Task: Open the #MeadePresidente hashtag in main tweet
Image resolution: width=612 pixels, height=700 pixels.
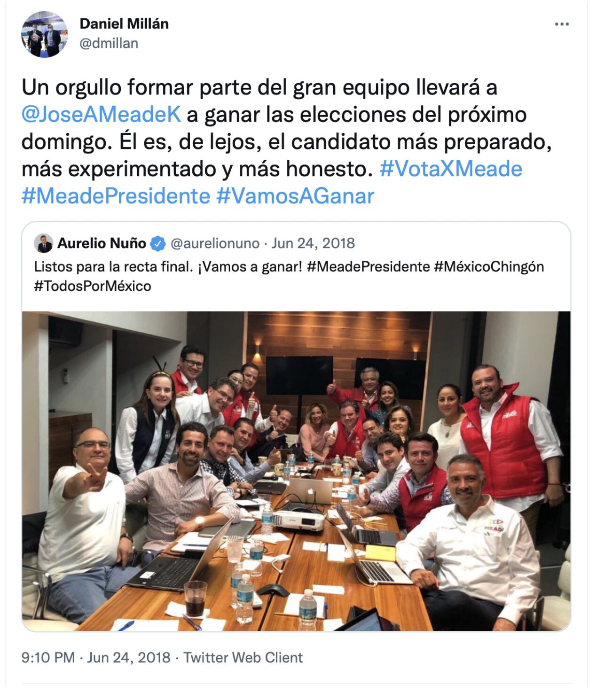Action: 116,195
